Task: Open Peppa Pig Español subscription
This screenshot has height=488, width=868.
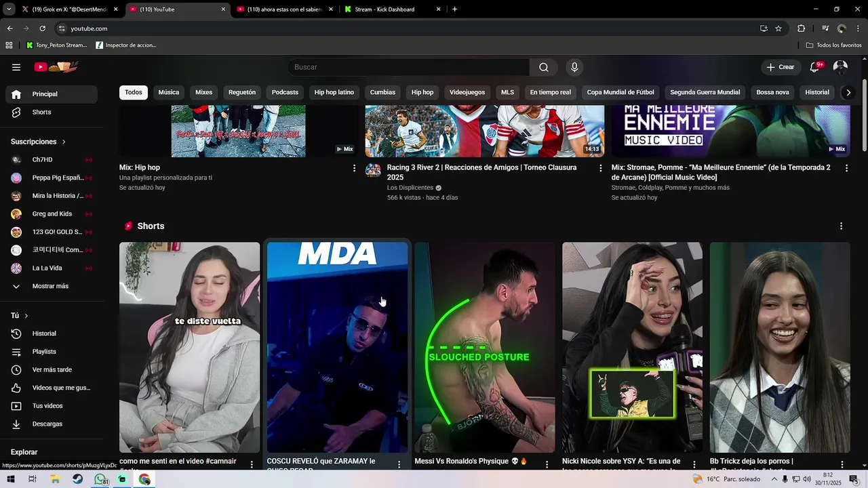Action: tap(52, 178)
